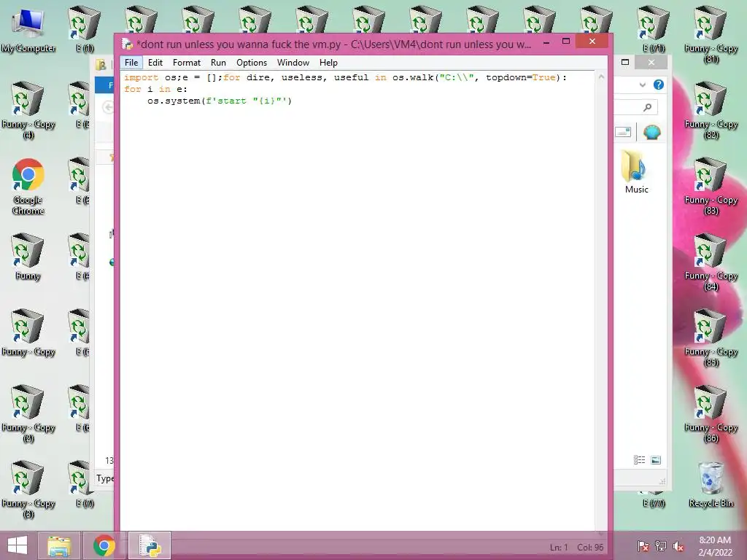
Task: Open the Window menu in IDLE
Action: [x=293, y=63]
